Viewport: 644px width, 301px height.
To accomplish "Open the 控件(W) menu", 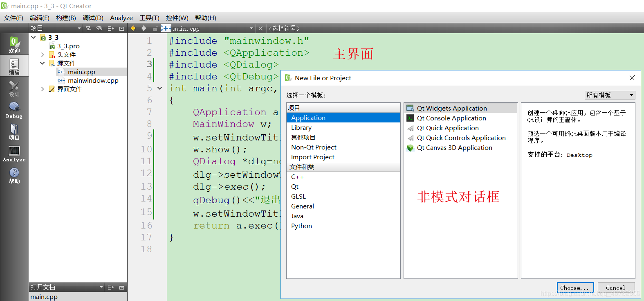I will [177, 18].
